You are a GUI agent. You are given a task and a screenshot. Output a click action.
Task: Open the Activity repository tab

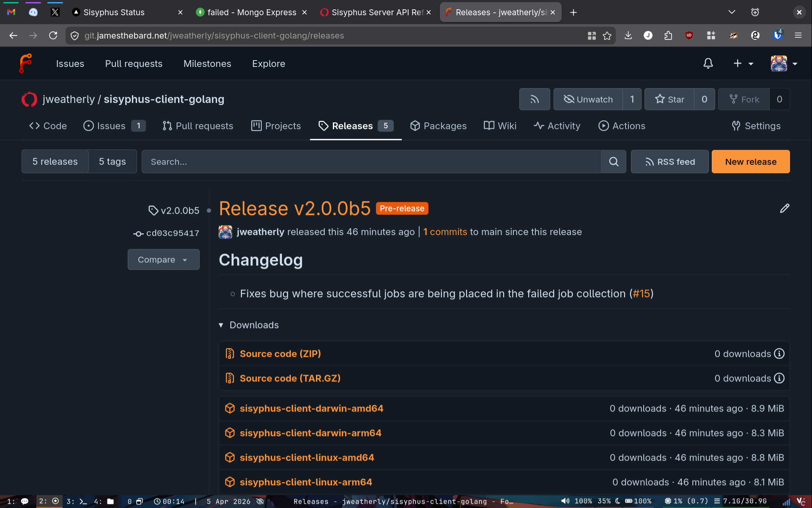click(x=557, y=126)
